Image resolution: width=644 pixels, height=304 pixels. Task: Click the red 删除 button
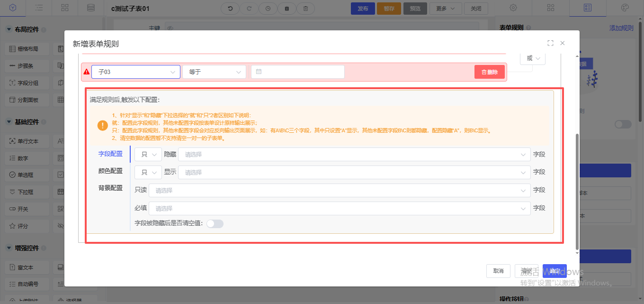(x=489, y=72)
